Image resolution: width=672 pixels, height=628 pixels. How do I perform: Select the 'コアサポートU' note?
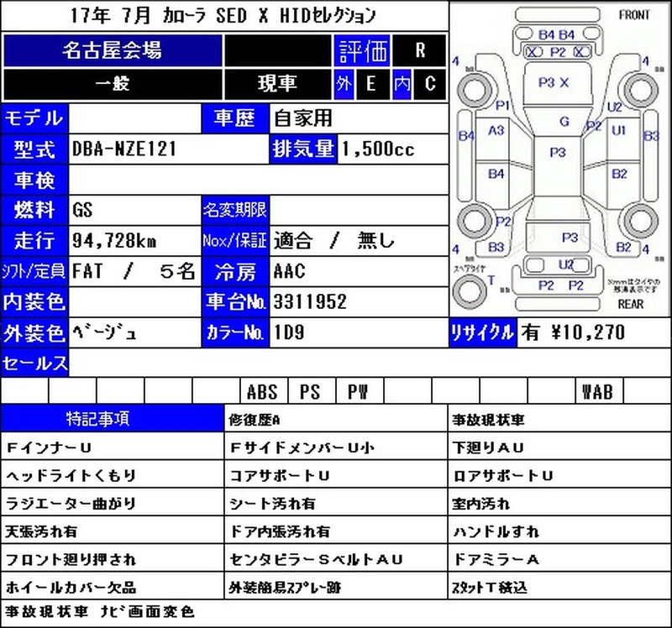(x=280, y=475)
